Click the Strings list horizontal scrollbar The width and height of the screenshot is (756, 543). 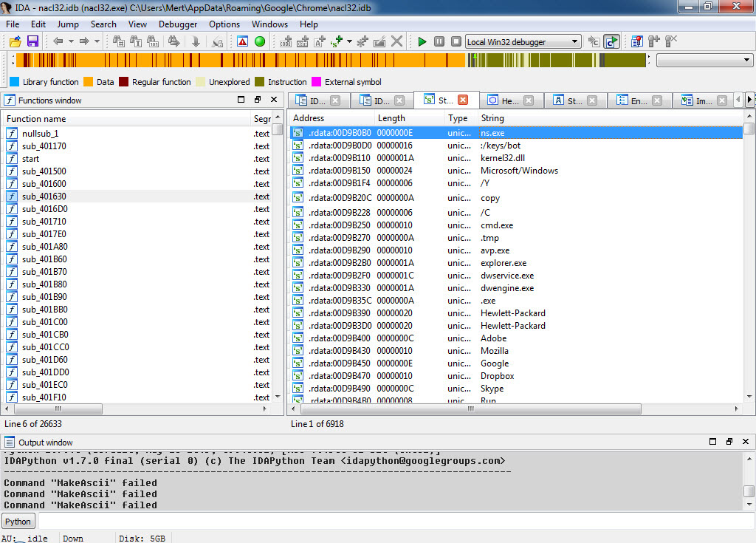click(x=470, y=409)
